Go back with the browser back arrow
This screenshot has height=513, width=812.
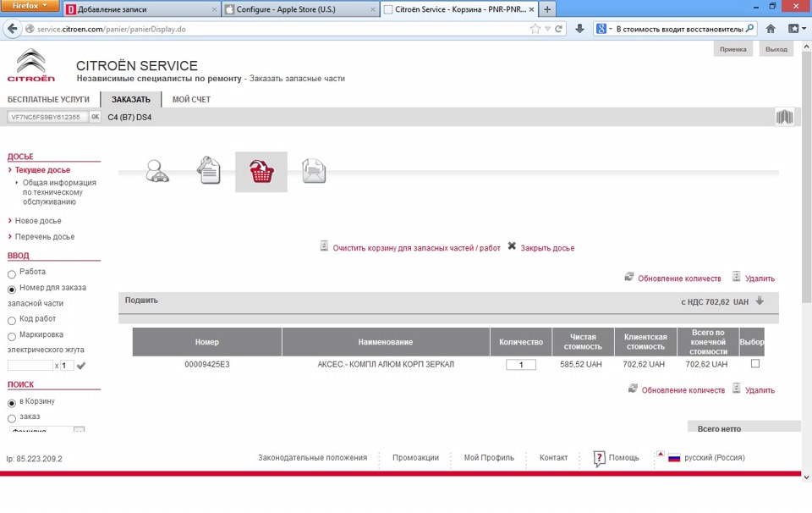(x=13, y=29)
